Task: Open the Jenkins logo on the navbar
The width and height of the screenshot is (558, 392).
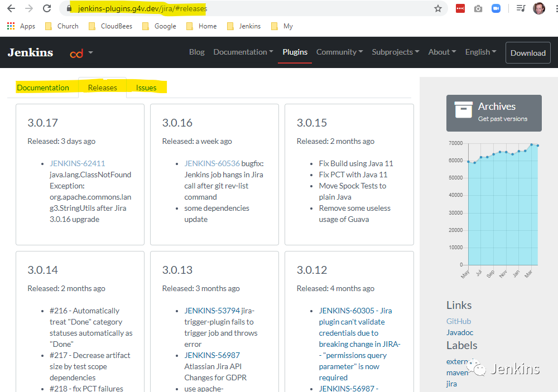Action: (x=30, y=52)
